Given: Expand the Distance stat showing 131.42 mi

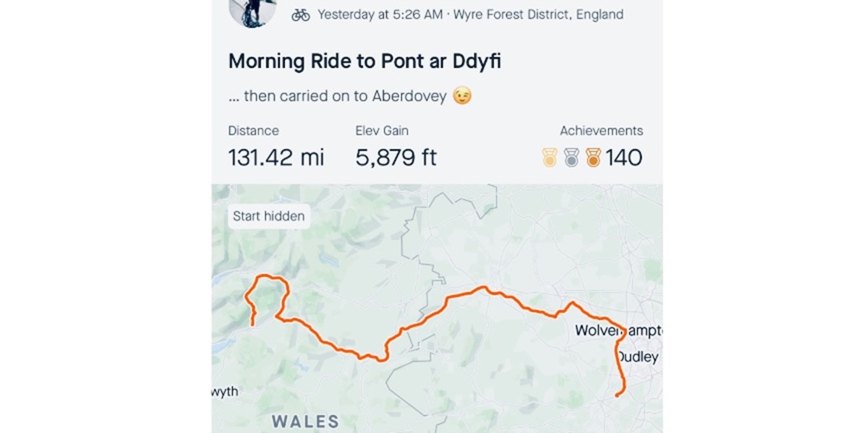Looking at the screenshot, I should click(276, 156).
